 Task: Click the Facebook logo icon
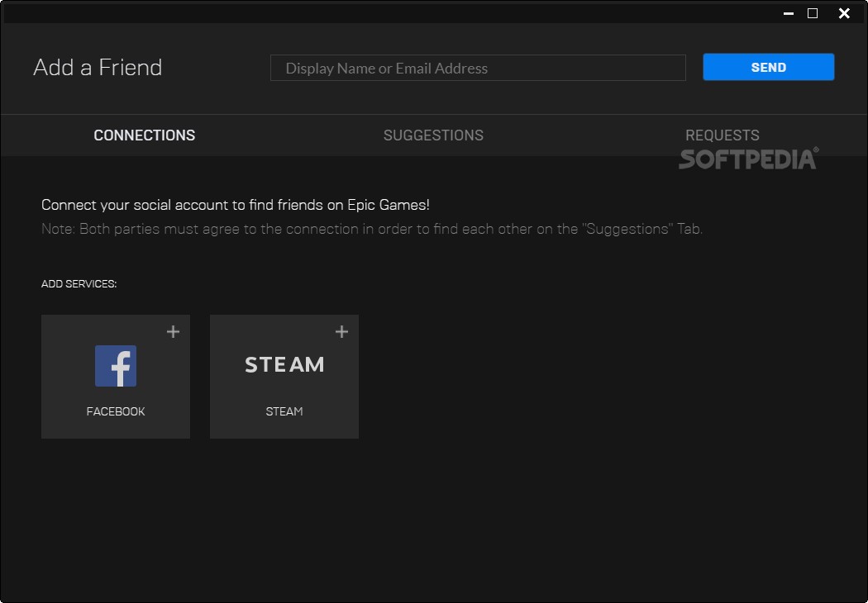pyautogui.click(x=116, y=366)
